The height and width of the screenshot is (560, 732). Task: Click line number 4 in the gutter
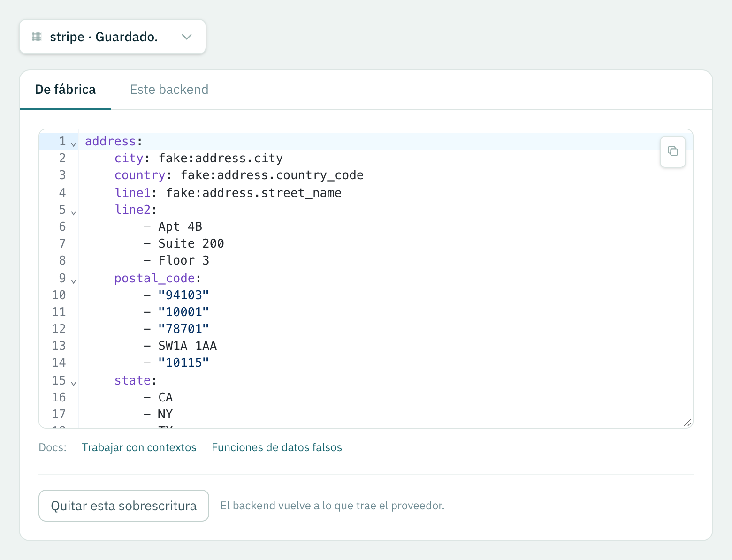click(62, 193)
